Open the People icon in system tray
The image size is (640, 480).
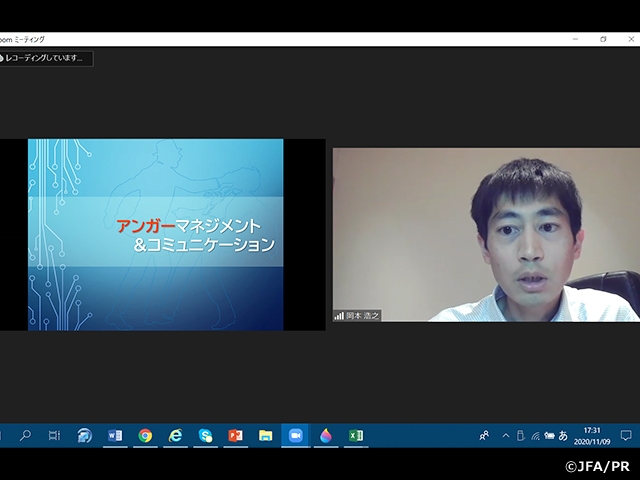tap(484, 436)
